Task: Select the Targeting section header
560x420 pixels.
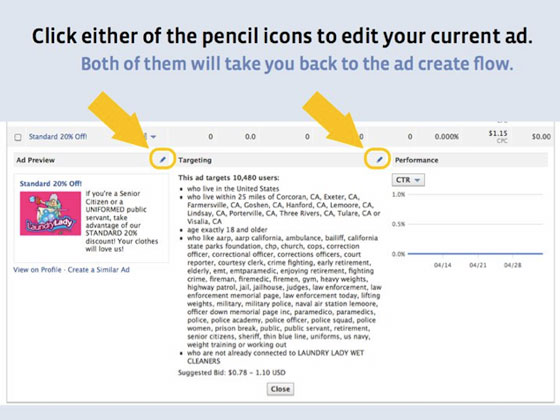Action: [x=195, y=160]
